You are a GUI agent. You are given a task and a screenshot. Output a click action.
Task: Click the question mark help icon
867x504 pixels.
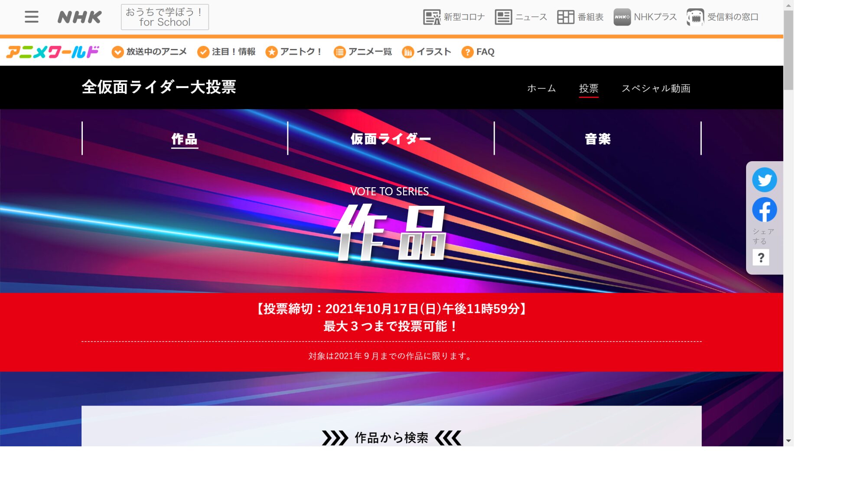760,258
